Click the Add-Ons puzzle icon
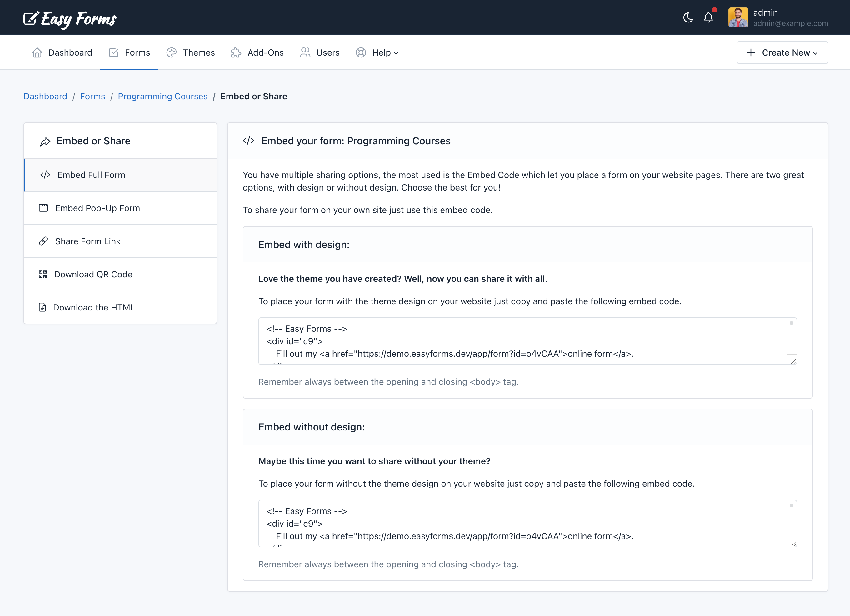Image resolution: width=850 pixels, height=616 pixels. pos(236,53)
